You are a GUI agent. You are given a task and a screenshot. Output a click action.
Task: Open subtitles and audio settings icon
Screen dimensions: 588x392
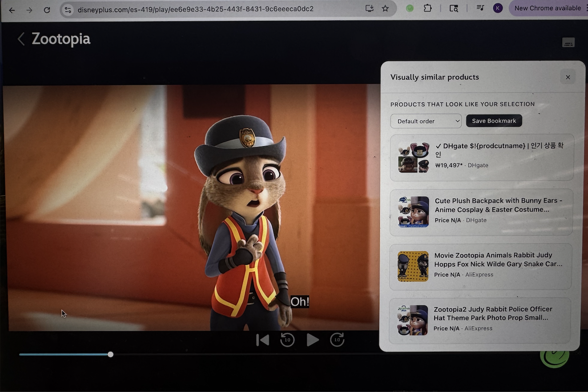568,43
